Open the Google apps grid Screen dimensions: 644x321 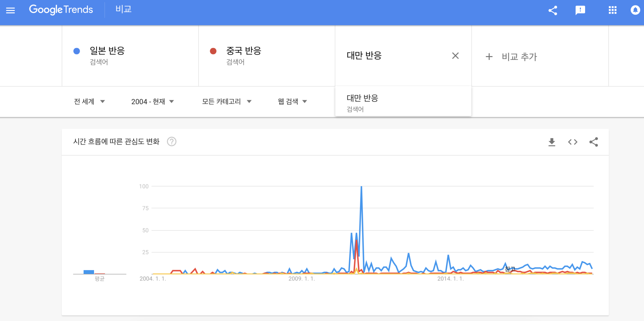612,10
